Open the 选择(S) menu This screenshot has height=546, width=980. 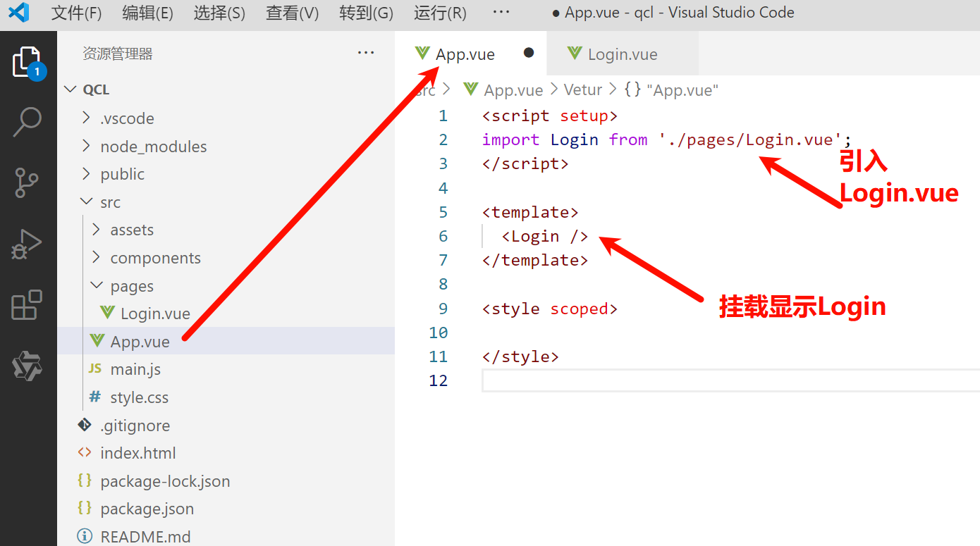(x=219, y=13)
